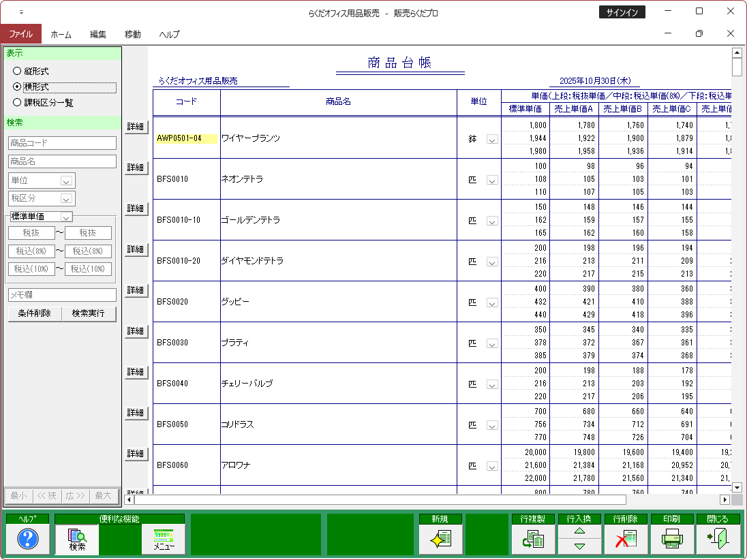
Task: Open the ファイル menu tab
Action: [x=20, y=34]
